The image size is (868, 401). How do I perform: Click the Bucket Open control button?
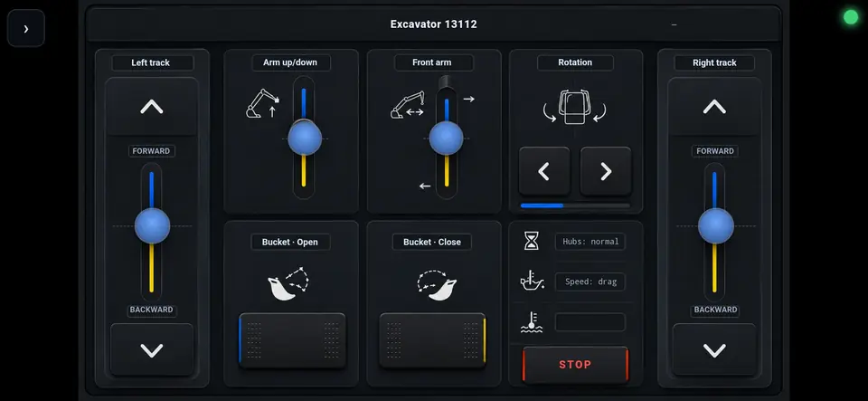coord(292,340)
